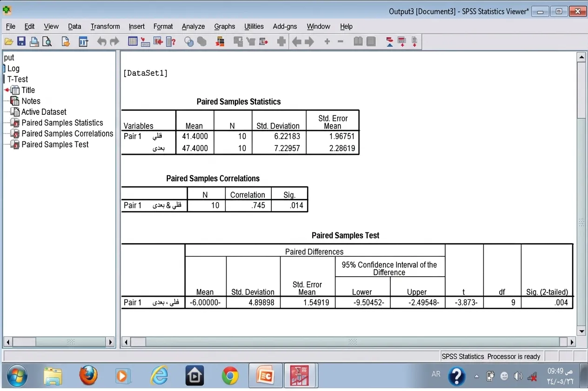Click the vertical scrollbar up arrow

click(581, 57)
